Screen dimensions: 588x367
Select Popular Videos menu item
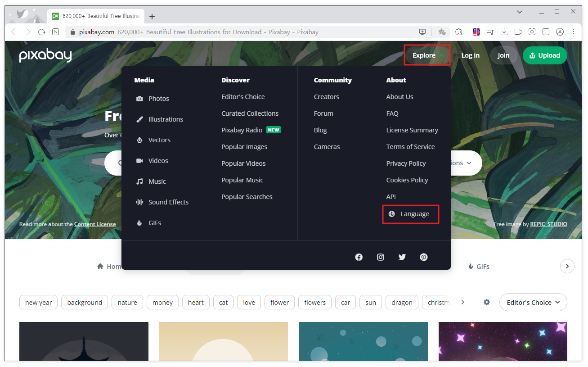click(x=243, y=163)
